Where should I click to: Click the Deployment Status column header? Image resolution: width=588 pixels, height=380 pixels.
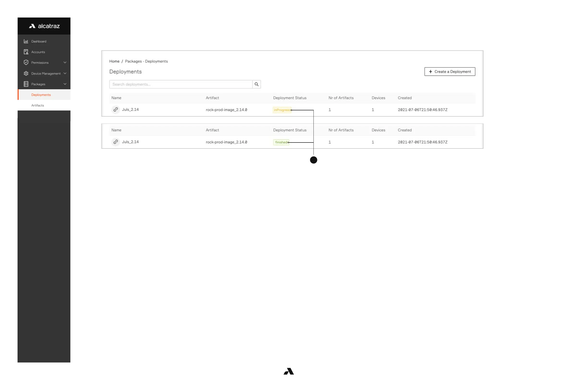(x=289, y=98)
